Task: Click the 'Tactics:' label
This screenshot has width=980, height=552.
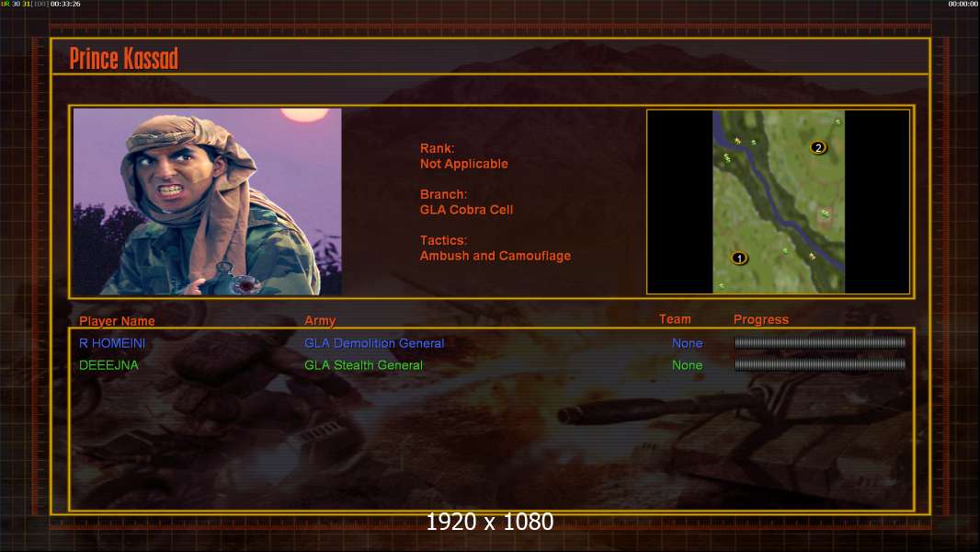Action: click(x=443, y=240)
